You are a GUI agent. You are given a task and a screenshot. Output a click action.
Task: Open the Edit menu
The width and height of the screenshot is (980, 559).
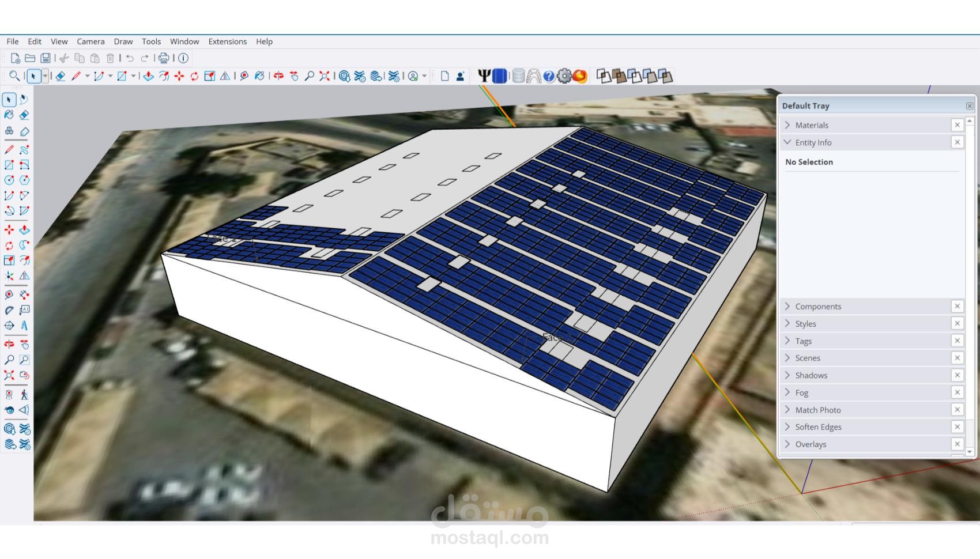[35, 41]
